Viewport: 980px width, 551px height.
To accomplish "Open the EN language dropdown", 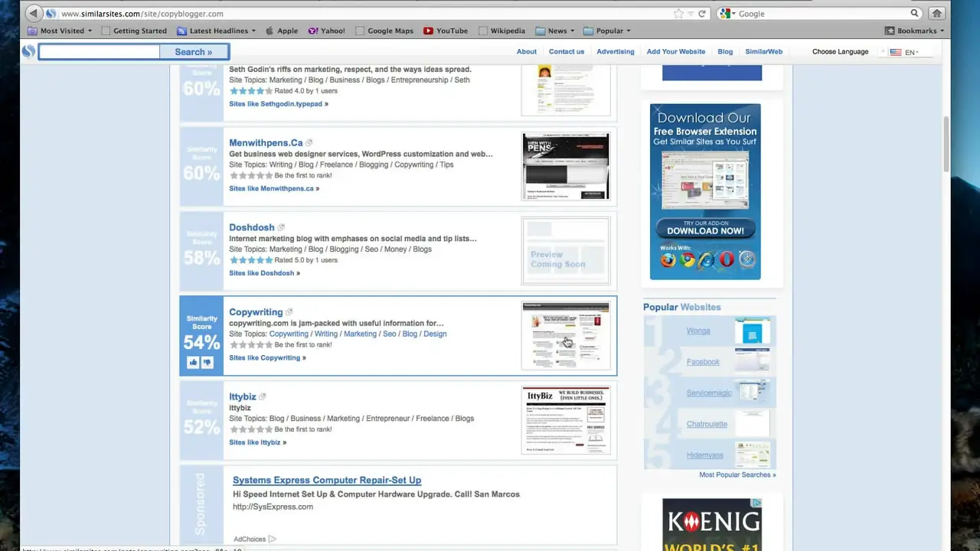I will coord(904,52).
